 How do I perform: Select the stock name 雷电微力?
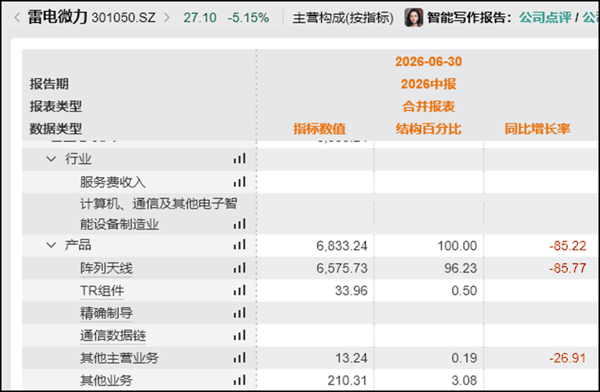coord(57,17)
